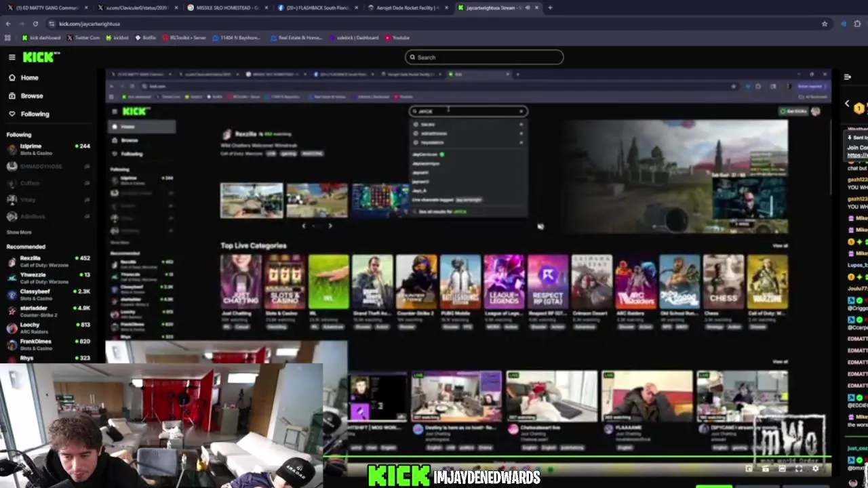Viewport: 868px width, 488px height.
Task: Open Rhys recommended channel
Action: [47, 358]
